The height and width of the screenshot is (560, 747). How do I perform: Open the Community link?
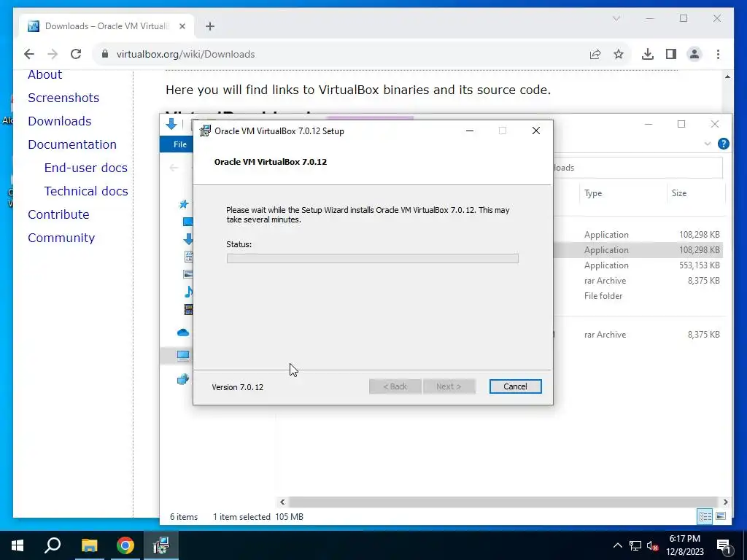click(61, 238)
